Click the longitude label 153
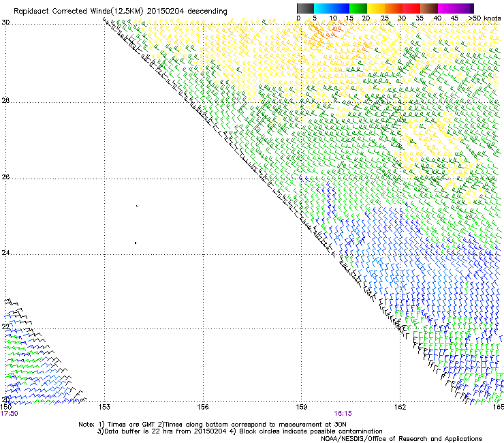This screenshot has width=504, height=443. pos(104,407)
